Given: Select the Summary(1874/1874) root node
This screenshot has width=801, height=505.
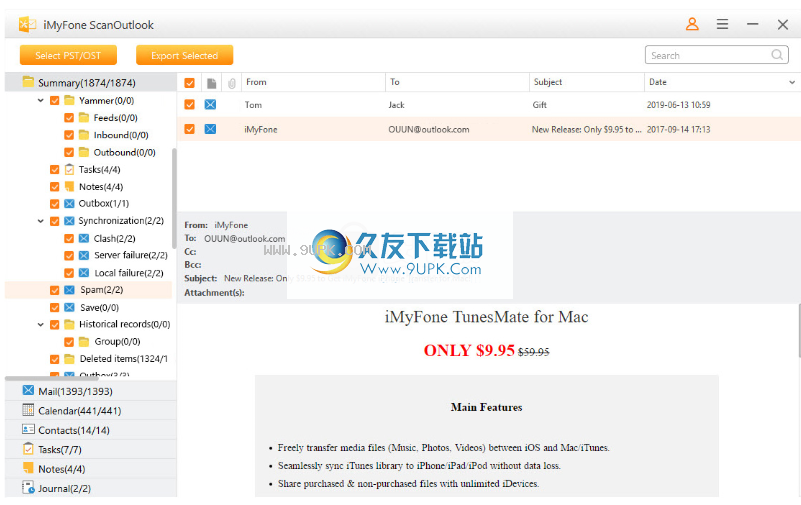Looking at the screenshot, I should (90, 82).
